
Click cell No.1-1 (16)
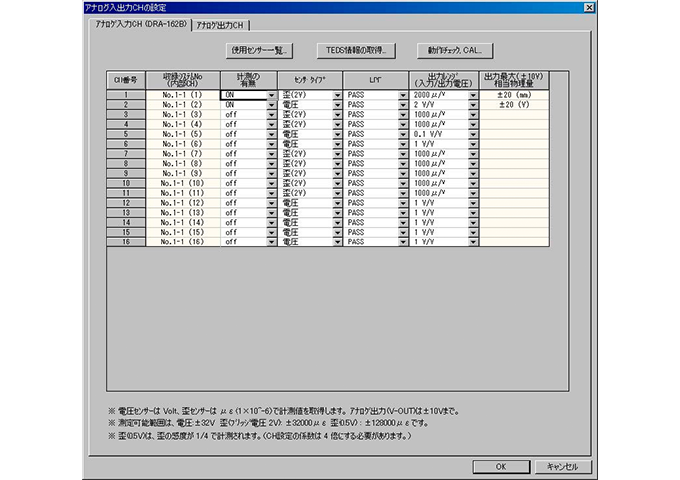(183, 242)
